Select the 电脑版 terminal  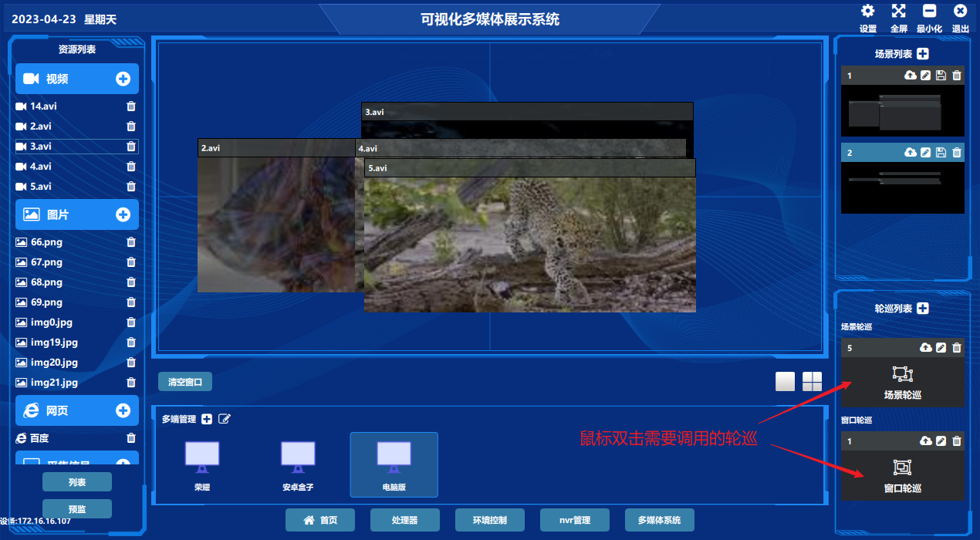pyautogui.click(x=394, y=464)
